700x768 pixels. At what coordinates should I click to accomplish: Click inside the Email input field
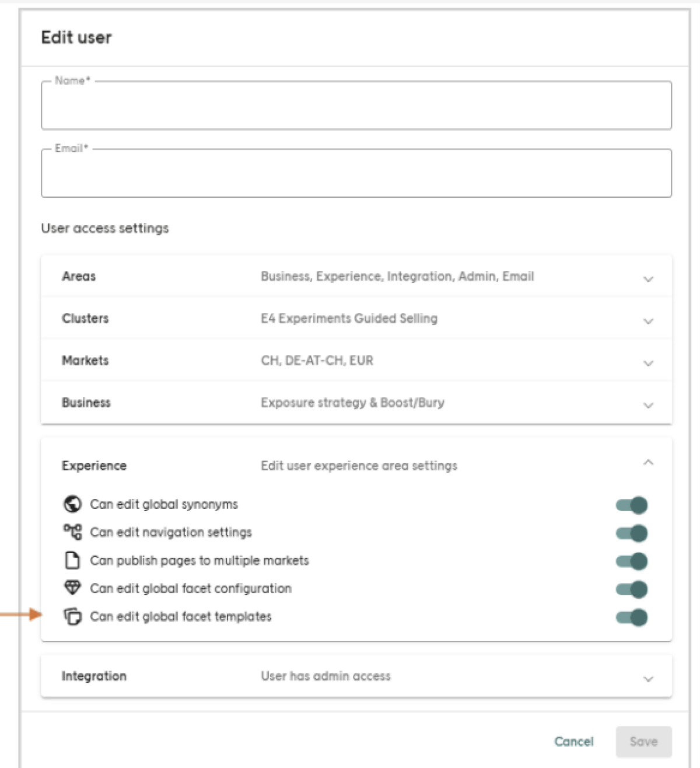pyautogui.click(x=355, y=173)
